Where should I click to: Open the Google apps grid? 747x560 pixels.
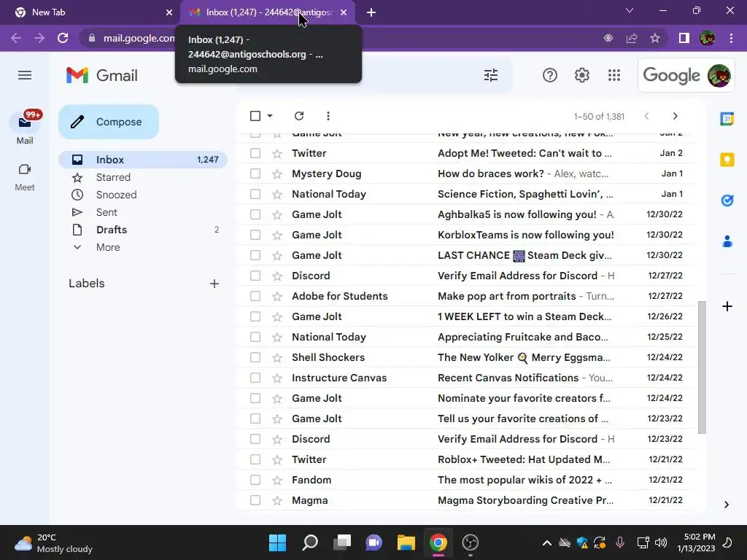[x=614, y=75]
